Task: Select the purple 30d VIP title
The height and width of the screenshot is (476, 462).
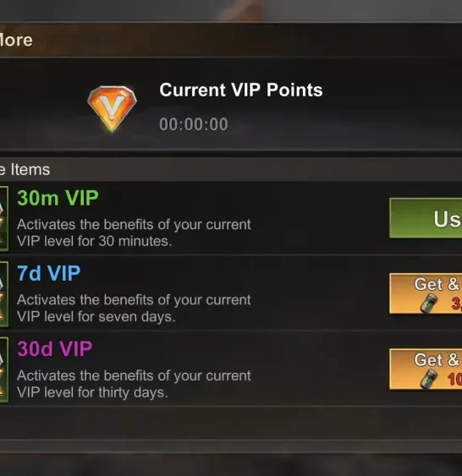Action: 55,348
